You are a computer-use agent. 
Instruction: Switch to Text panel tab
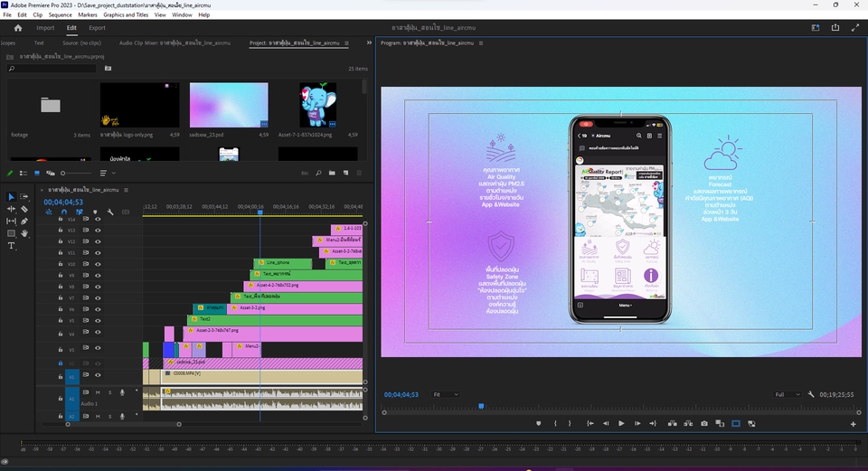[x=39, y=42]
